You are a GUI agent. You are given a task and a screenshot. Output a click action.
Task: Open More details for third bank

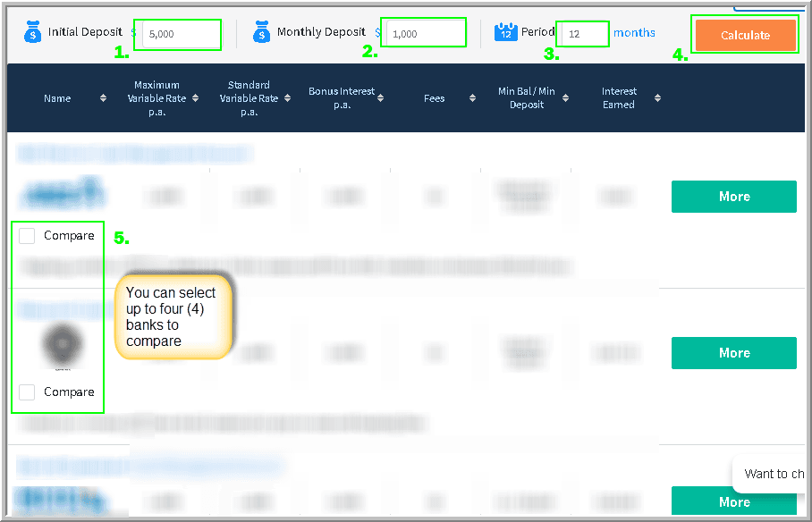pos(733,501)
